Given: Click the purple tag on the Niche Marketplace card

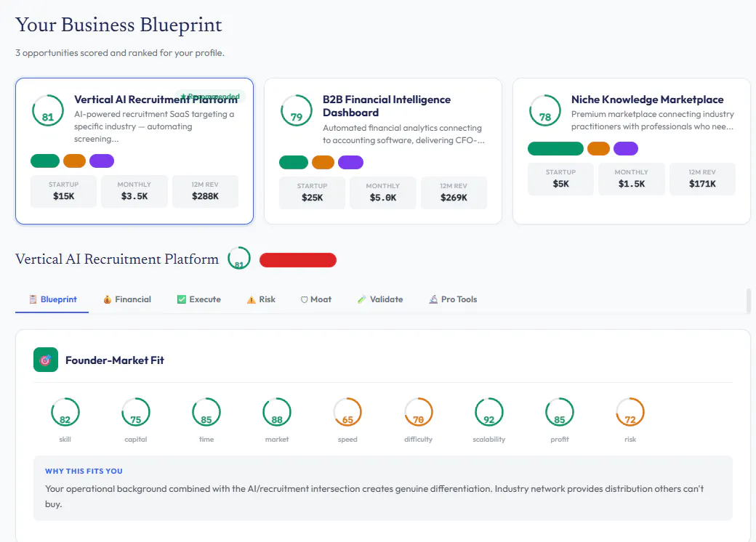Looking at the screenshot, I should click(626, 148).
